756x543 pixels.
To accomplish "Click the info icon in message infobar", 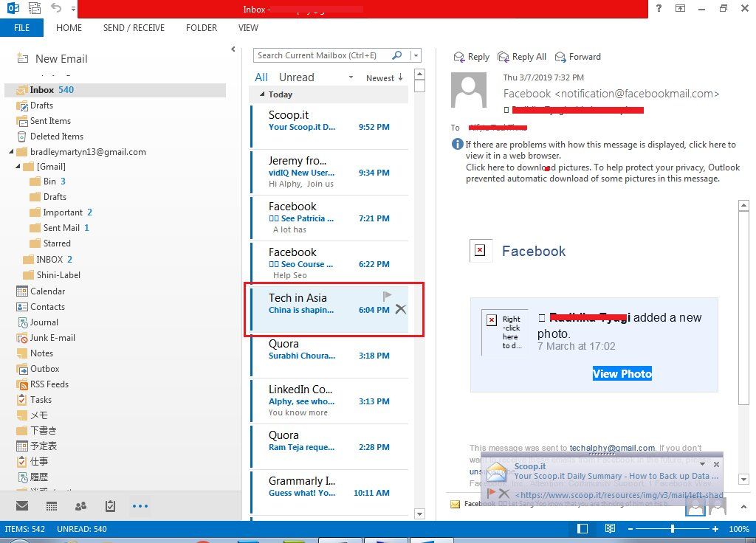I will coord(457,144).
